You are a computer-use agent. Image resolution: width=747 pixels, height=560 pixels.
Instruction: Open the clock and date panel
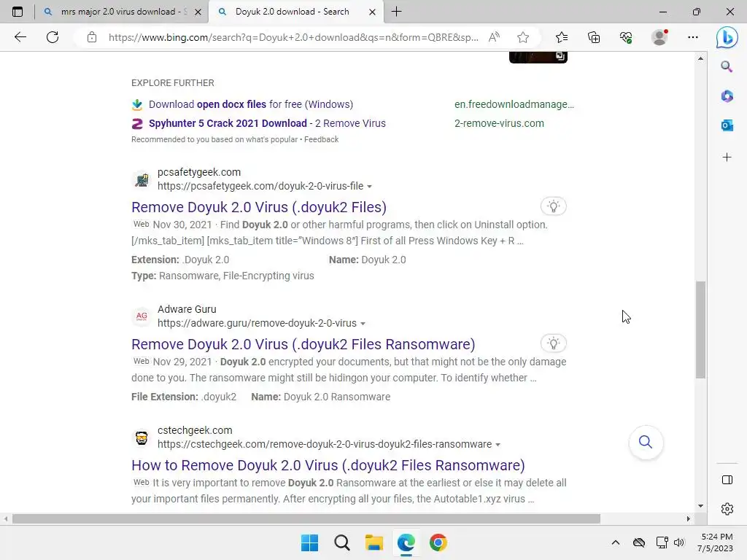click(x=716, y=542)
